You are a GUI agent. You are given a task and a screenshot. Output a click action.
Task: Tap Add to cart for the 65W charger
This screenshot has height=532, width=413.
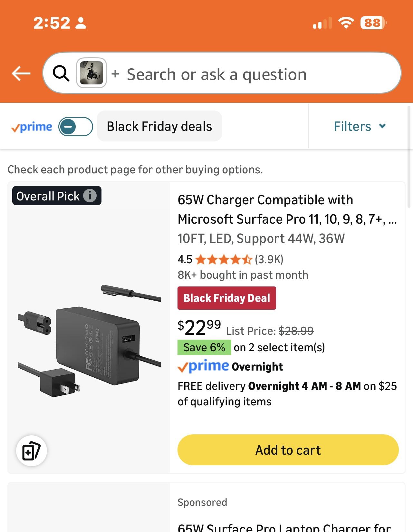[x=288, y=450]
